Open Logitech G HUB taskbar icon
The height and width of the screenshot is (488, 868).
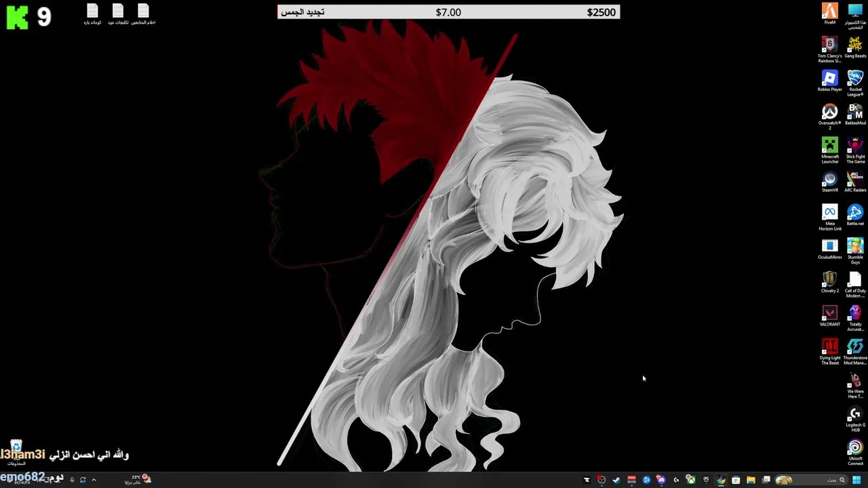(x=676, y=480)
